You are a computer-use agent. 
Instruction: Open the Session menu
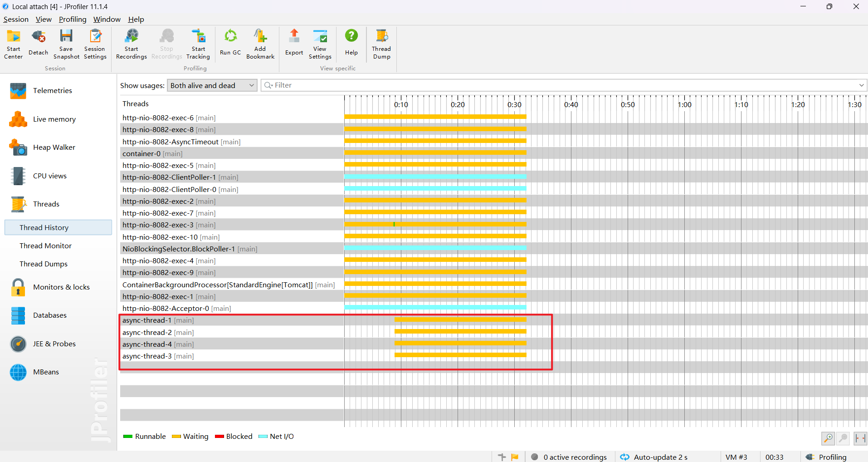16,19
